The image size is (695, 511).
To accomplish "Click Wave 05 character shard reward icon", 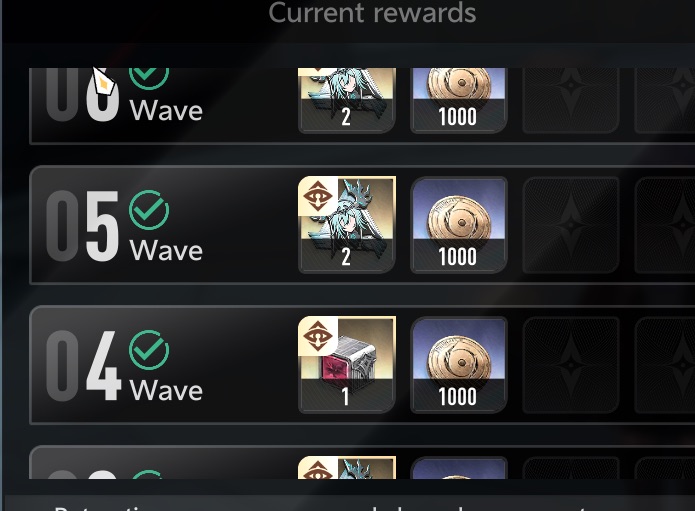I will [x=347, y=225].
